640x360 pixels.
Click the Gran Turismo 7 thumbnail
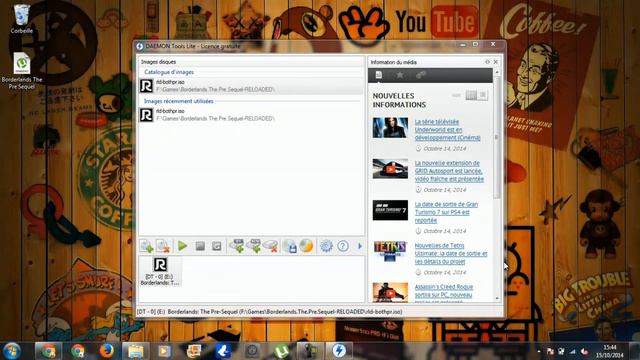click(x=390, y=210)
